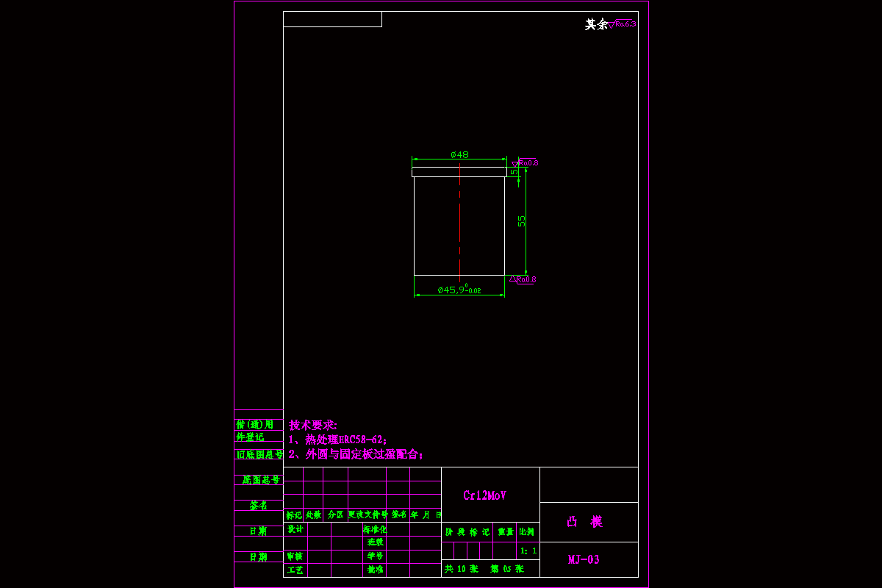Select the Ra0.8 roughness symbol near Ø45,9 dimension
This screenshot has width=882, height=588.
(523, 279)
